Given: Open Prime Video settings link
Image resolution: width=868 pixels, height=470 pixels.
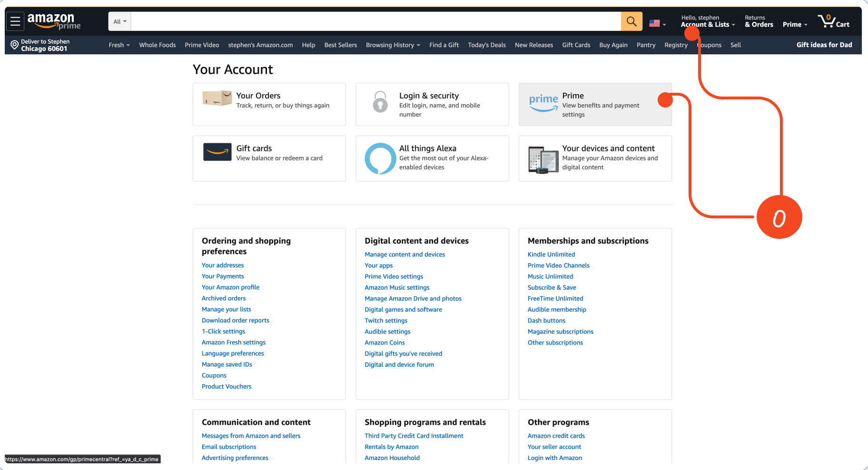Looking at the screenshot, I should 394,276.
